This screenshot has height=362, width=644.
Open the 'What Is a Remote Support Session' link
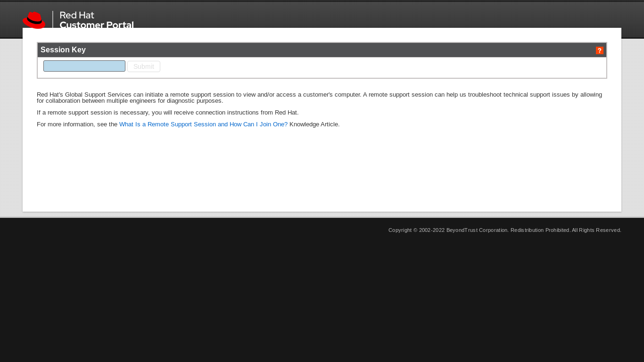203,124
